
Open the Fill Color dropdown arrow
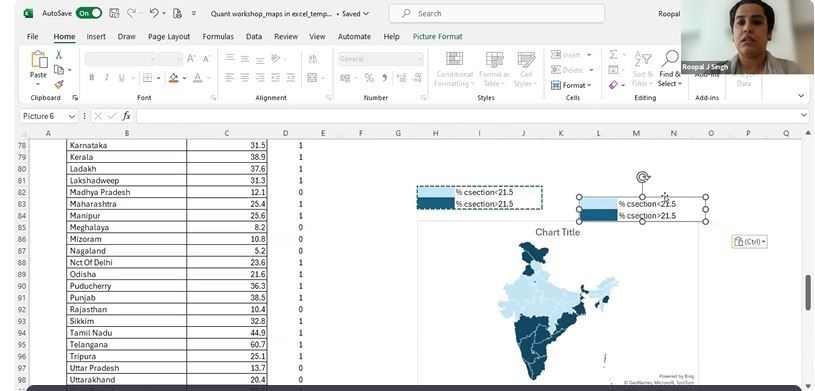point(184,78)
